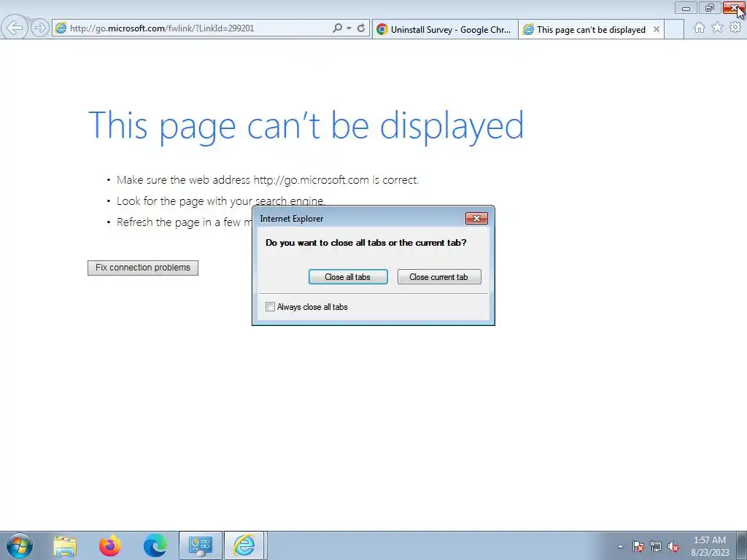
Task: Click Fix connection problems button
Action: 143,268
